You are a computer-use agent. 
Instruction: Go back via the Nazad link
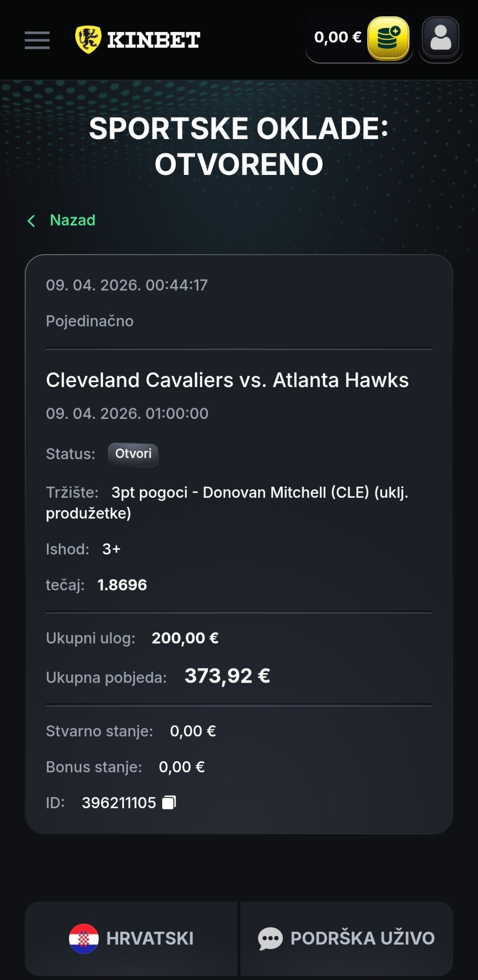73,220
